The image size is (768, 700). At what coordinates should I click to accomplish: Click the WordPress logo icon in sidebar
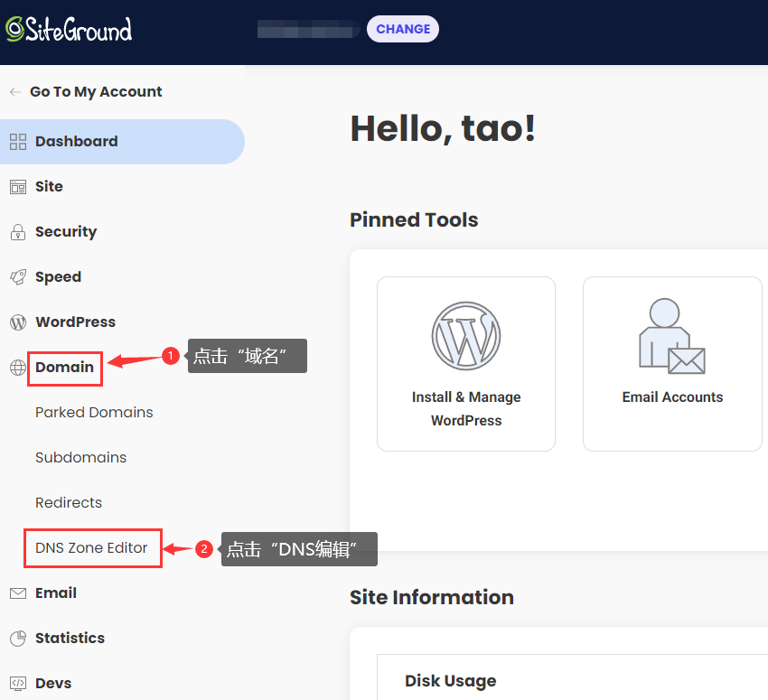pos(18,322)
